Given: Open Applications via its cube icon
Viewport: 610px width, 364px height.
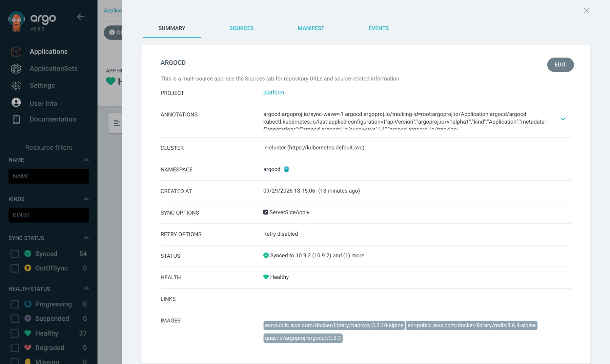Looking at the screenshot, I should (x=16, y=52).
